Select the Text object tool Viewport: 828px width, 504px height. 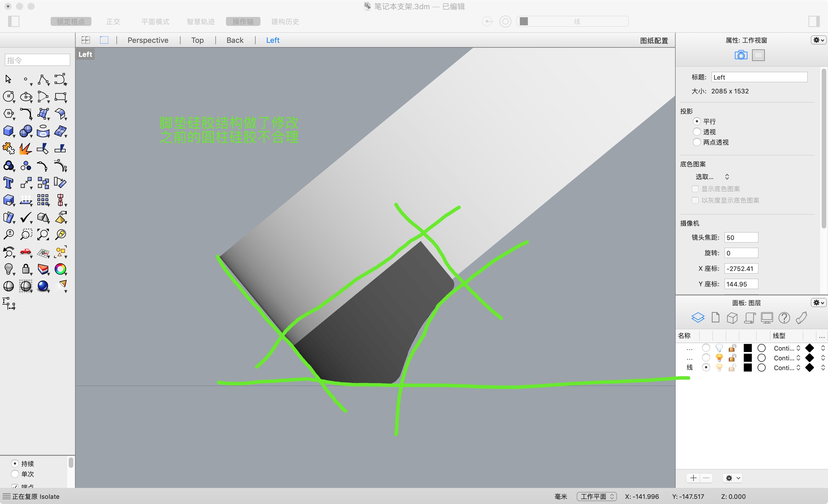pyautogui.click(x=8, y=182)
